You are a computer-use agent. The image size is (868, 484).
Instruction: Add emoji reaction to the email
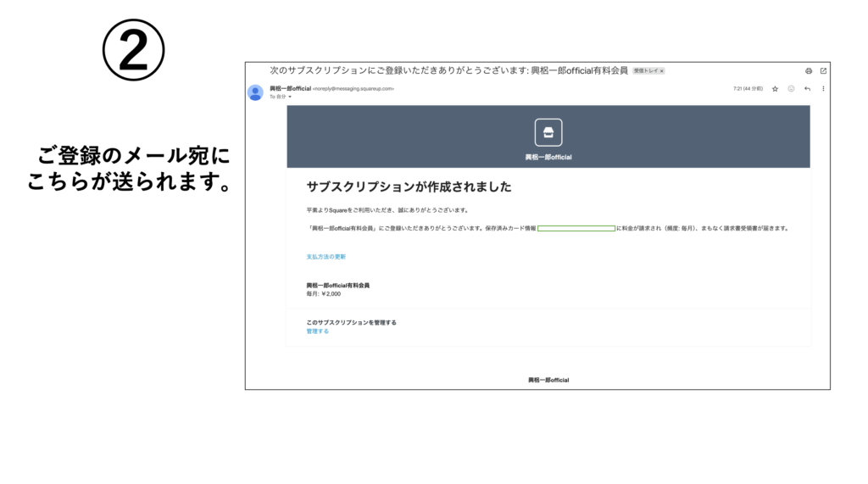(x=791, y=89)
